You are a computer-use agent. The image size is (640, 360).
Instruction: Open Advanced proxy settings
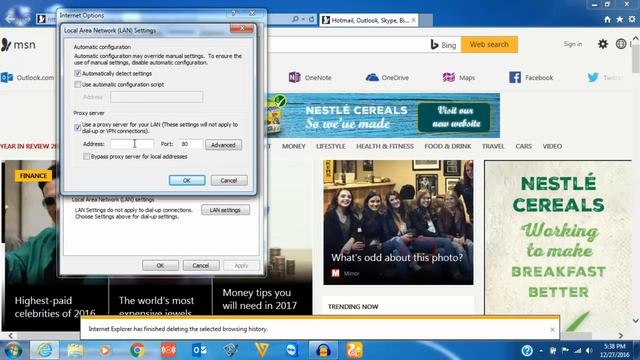(x=223, y=145)
